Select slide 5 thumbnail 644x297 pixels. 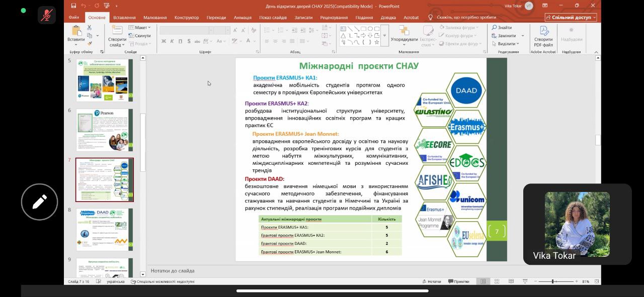point(104,80)
